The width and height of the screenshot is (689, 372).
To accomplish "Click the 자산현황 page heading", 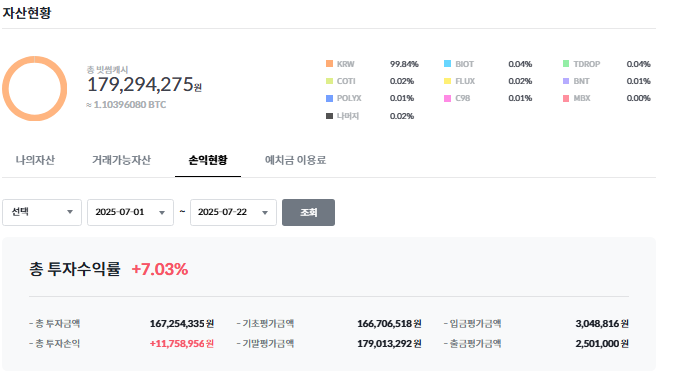I will pyautogui.click(x=27, y=13).
